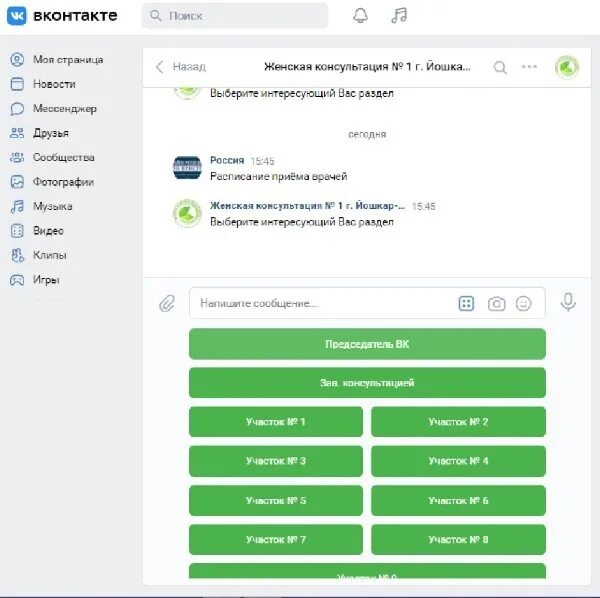Select Участок № 4 button
The image size is (600, 598).
click(458, 461)
